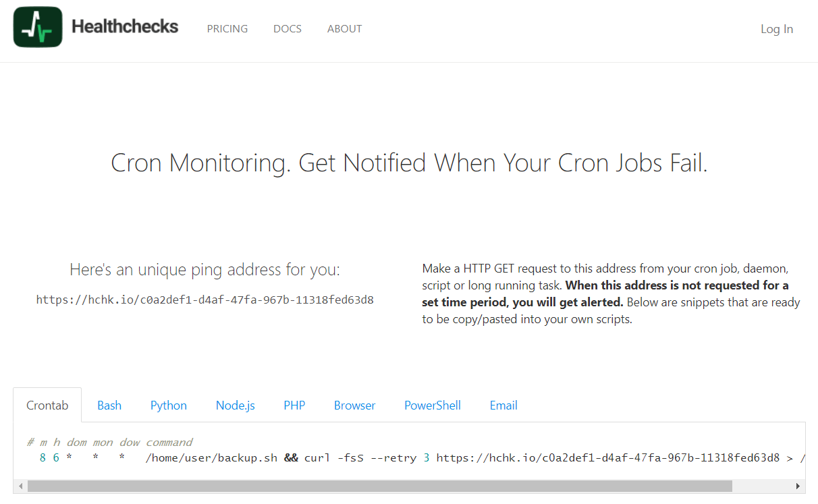Click the Healthchecks brand name text
This screenshot has width=818, height=504.
pos(125,27)
